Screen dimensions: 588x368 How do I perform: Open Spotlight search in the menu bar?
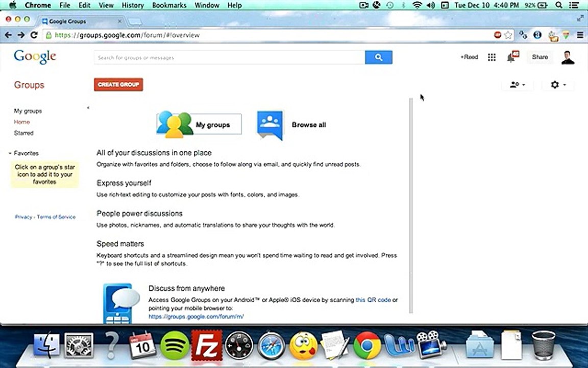pos(559,5)
